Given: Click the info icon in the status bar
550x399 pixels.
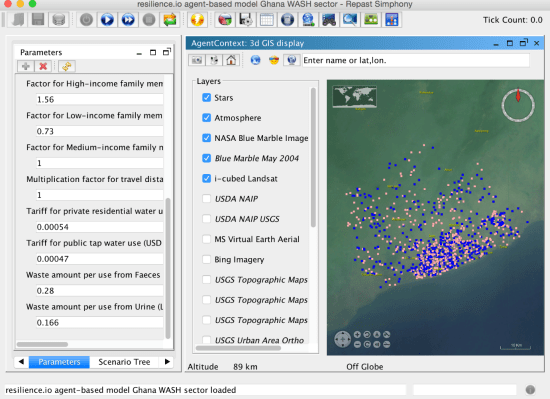Looking at the screenshot, I should pos(530,390).
